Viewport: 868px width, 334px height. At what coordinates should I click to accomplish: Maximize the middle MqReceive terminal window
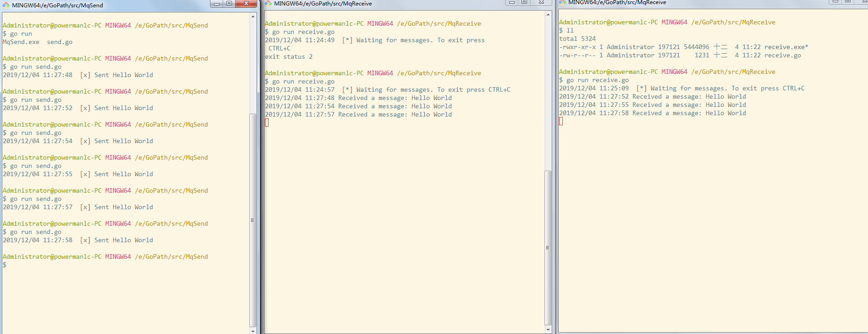click(524, 2)
